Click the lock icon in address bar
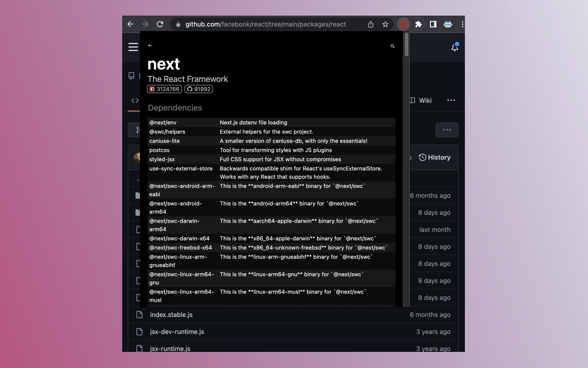 [x=178, y=24]
